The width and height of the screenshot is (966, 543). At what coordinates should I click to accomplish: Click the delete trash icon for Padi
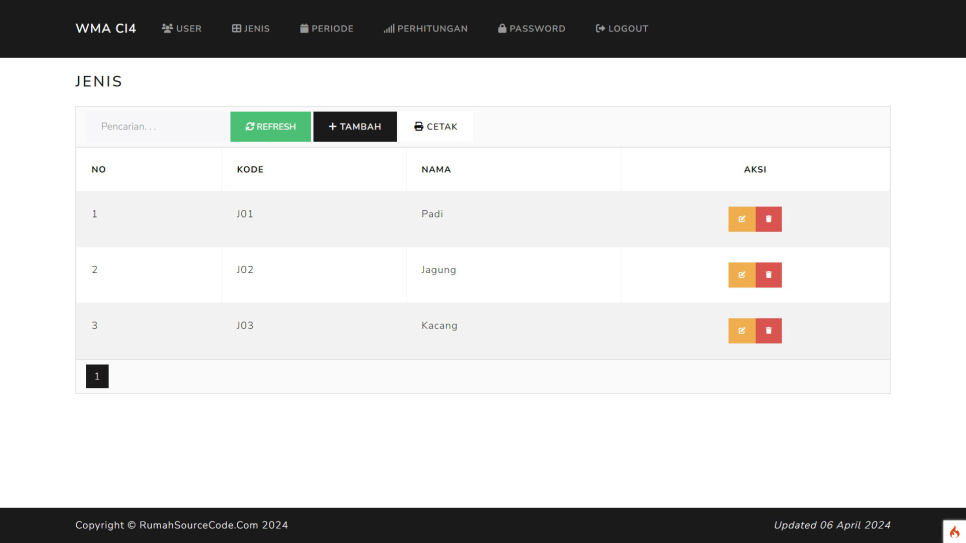(769, 219)
